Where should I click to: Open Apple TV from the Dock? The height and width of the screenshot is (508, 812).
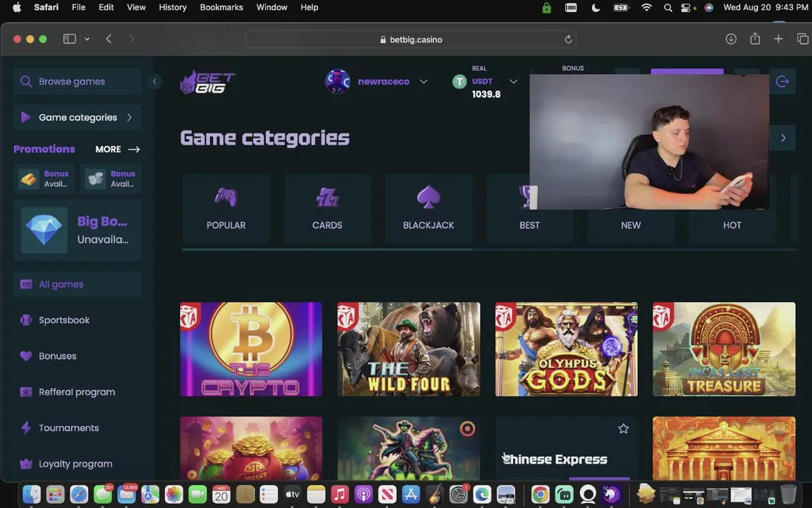[292, 495]
